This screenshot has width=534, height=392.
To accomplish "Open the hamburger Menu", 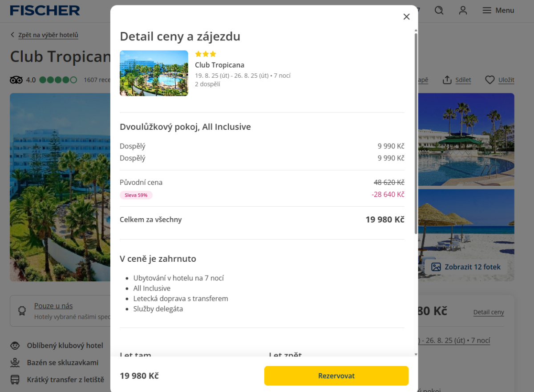I will (x=498, y=10).
